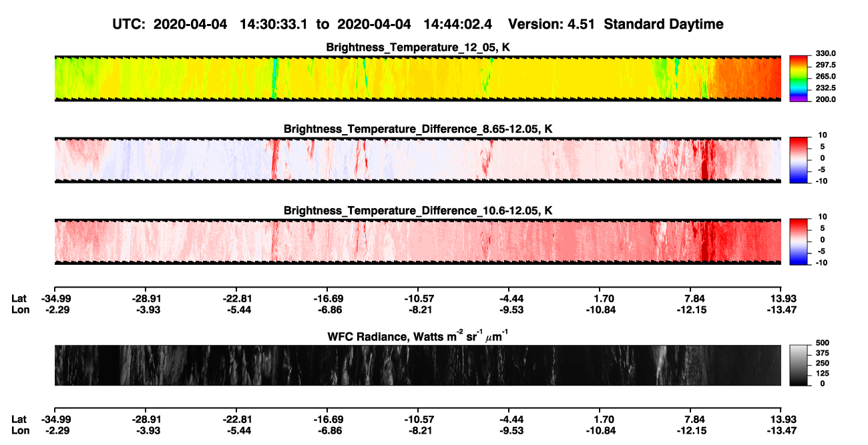Click the Brightness_Temperature_Difference_10.6-12.05 title

click(x=418, y=211)
